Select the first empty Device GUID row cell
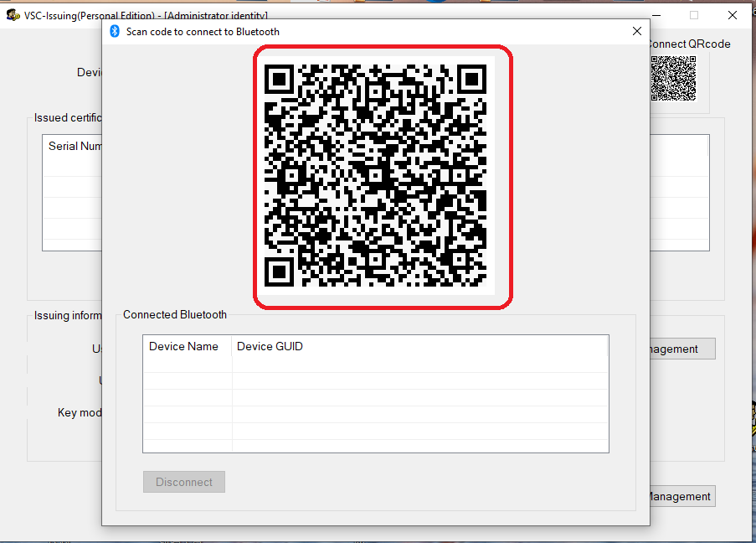The image size is (756, 543). (419, 365)
